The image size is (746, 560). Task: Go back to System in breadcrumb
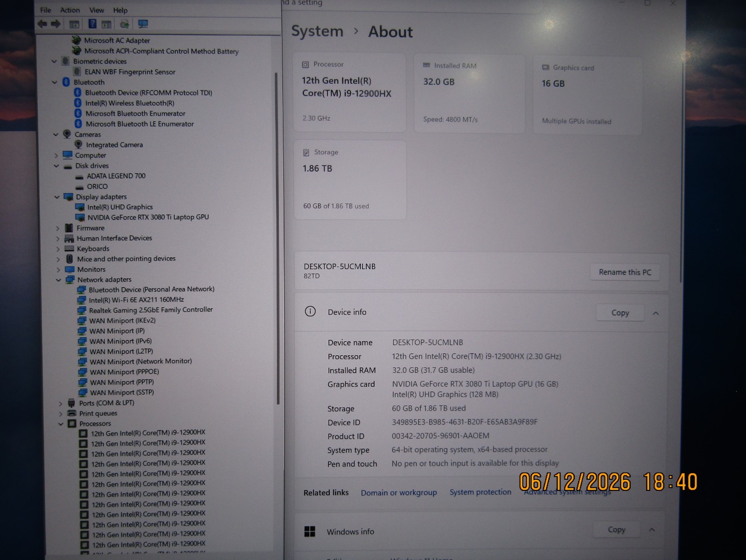(317, 31)
